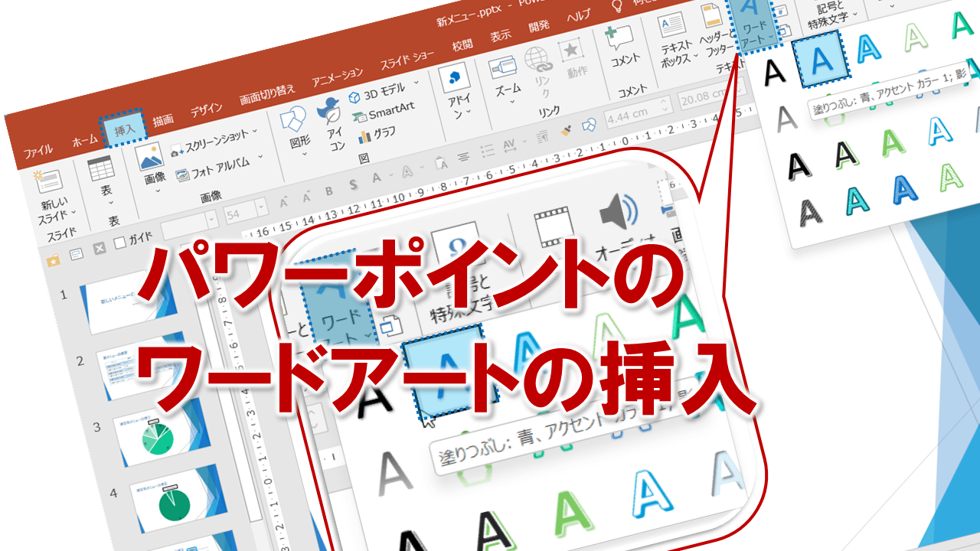Choose the black diagonal-striped WordArt style
Screen dimensions: 980x551
(812, 212)
